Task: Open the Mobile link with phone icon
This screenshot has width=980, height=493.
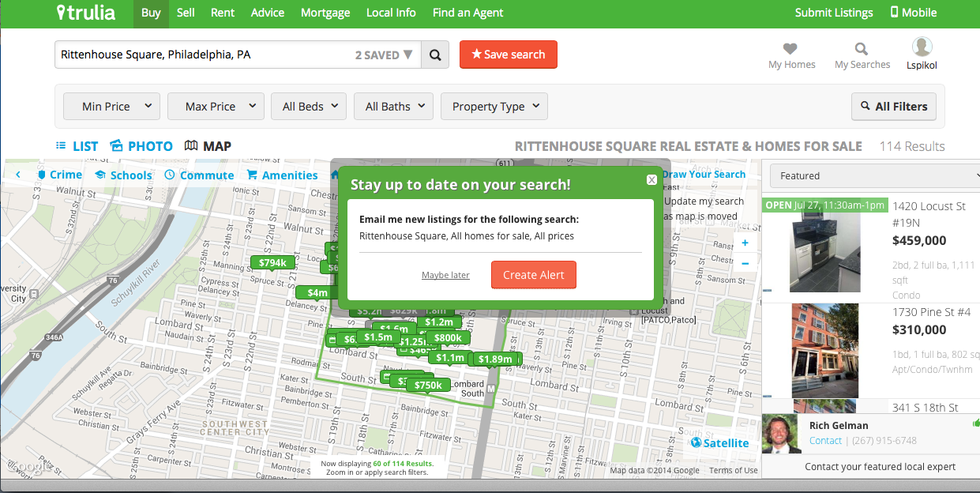Action: [x=914, y=13]
